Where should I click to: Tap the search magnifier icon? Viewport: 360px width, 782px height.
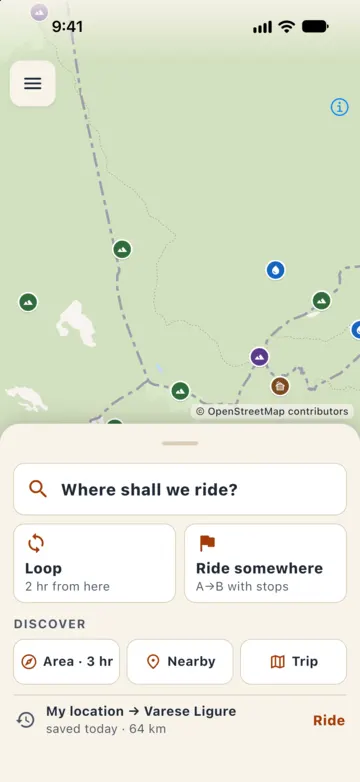(x=38, y=489)
